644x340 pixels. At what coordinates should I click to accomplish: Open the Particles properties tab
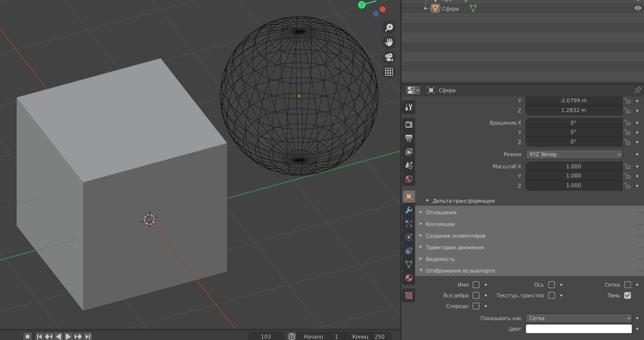[409, 223]
